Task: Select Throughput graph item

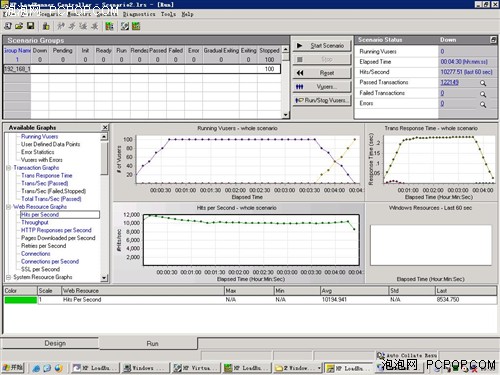Action: [x=35, y=222]
